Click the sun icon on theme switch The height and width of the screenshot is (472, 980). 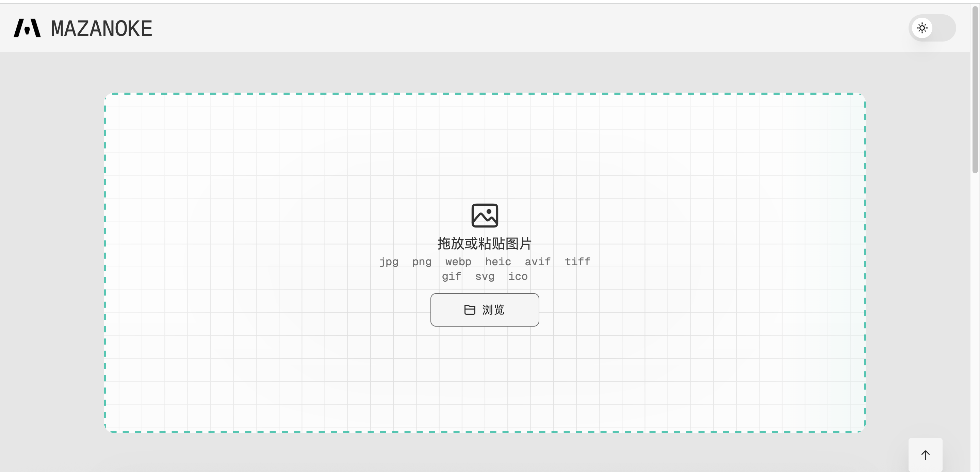tap(922, 28)
